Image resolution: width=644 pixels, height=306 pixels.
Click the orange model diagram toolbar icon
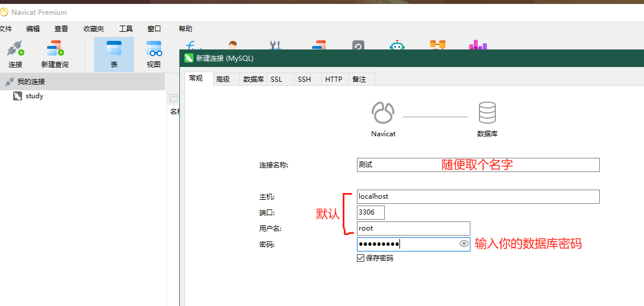437,45
